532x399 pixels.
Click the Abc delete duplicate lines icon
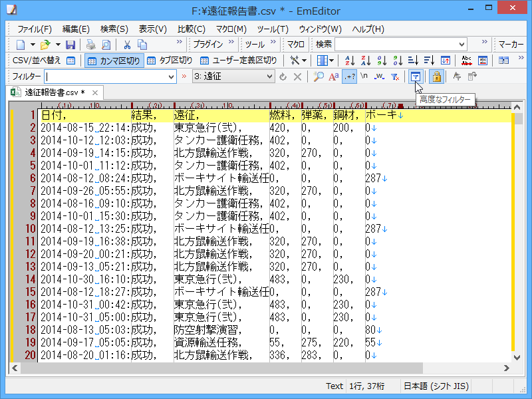point(467,61)
